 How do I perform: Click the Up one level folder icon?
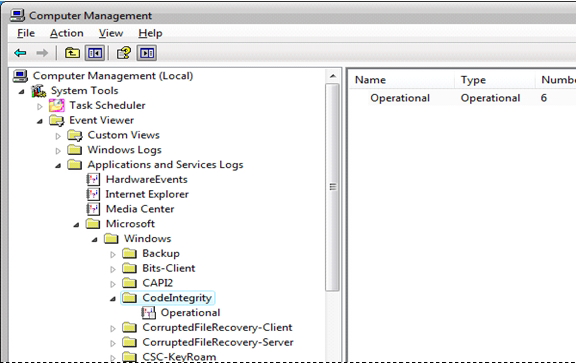click(72, 53)
